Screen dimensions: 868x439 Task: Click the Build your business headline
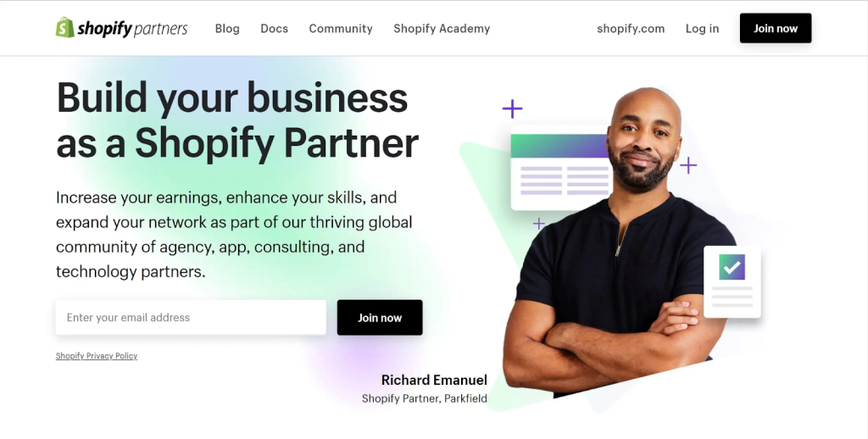click(x=237, y=119)
